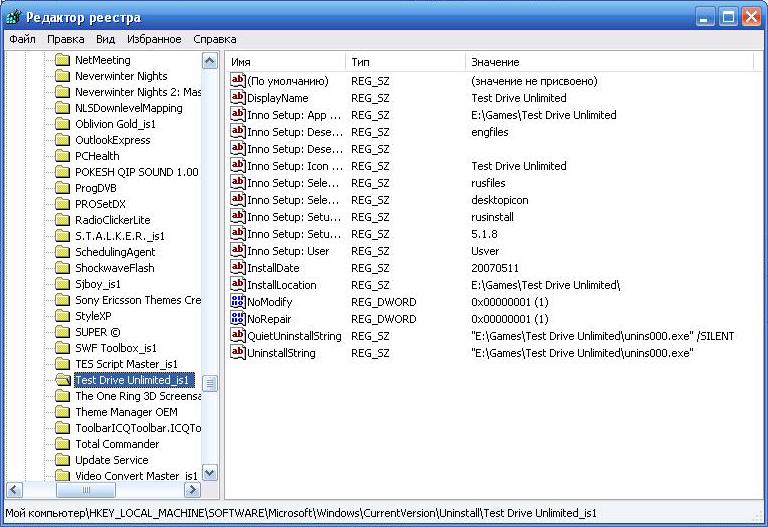Click the folder icon of Update Service key
Screen dimensions: 768x527
(x=63, y=460)
